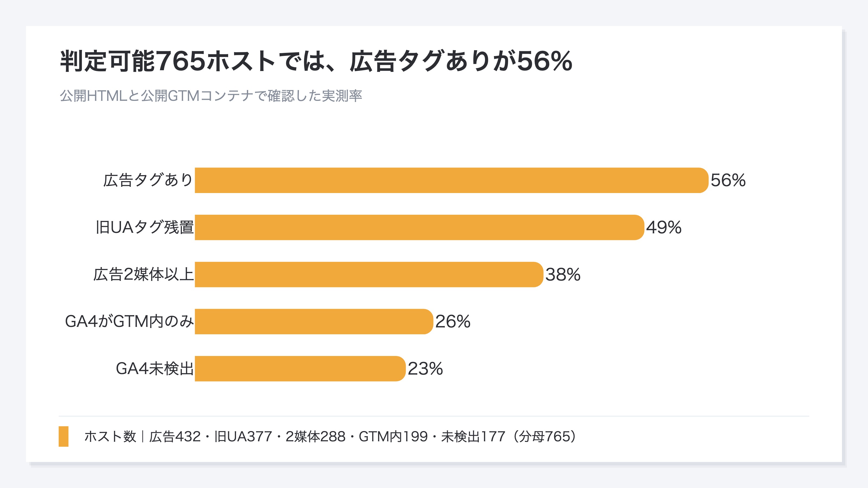Select the 広告2媒体以上 bar
Image resolution: width=868 pixels, height=488 pixels.
[369, 274]
